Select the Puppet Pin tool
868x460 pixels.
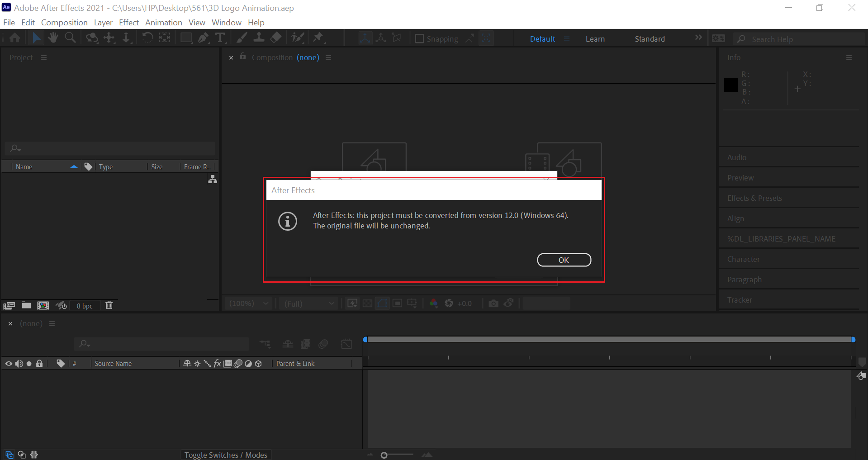318,38
